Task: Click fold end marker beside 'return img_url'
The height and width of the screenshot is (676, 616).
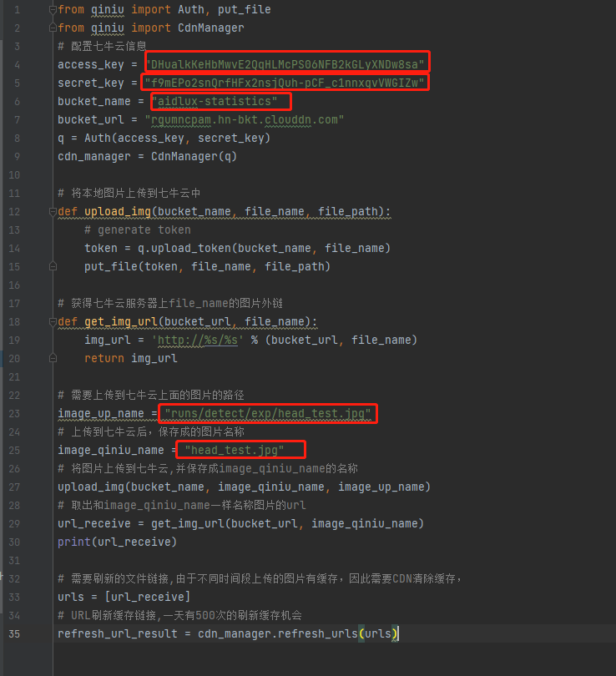Action: [53, 358]
